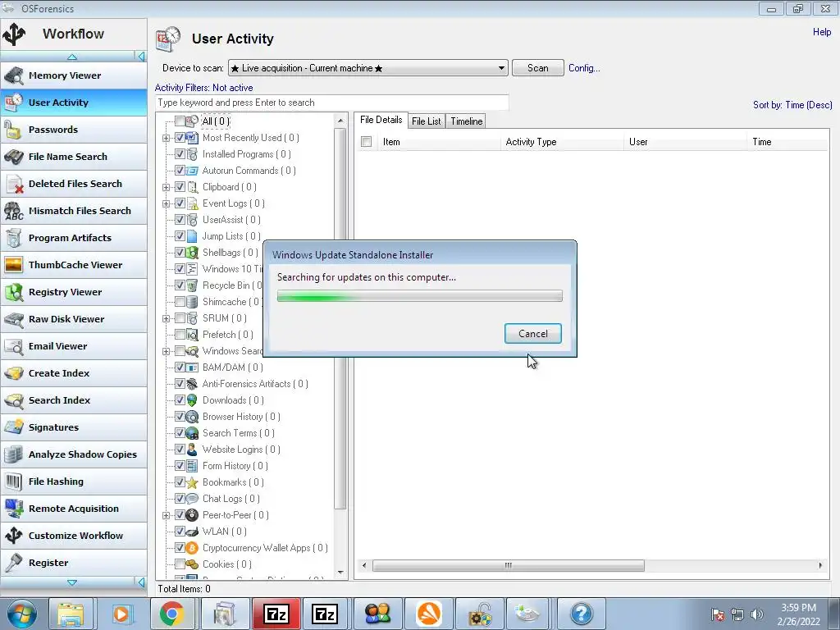The height and width of the screenshot is (630, 840).
Task: Click the Cryptocurrency Wallet Apps bitcoin icon
Action: coord(192,548)
